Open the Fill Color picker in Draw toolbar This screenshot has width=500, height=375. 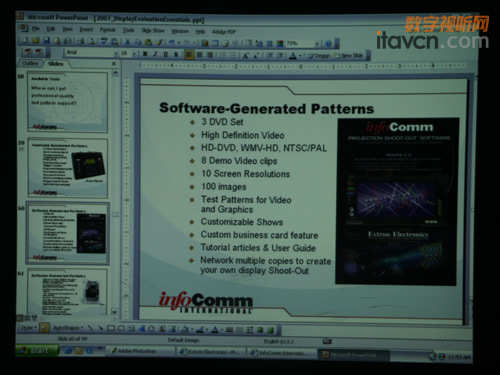185,329
